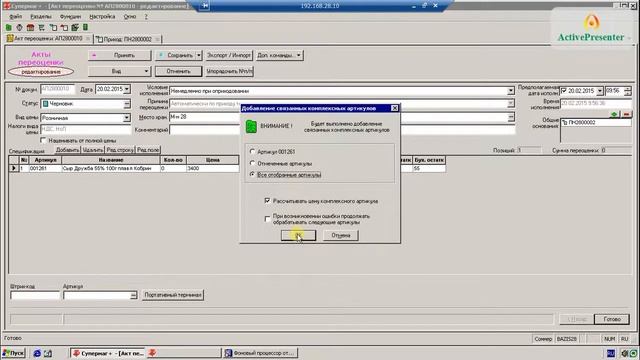This screenshot has width=640, height=360.
Task: Click the Сохранить button
Action: (176, 55)
